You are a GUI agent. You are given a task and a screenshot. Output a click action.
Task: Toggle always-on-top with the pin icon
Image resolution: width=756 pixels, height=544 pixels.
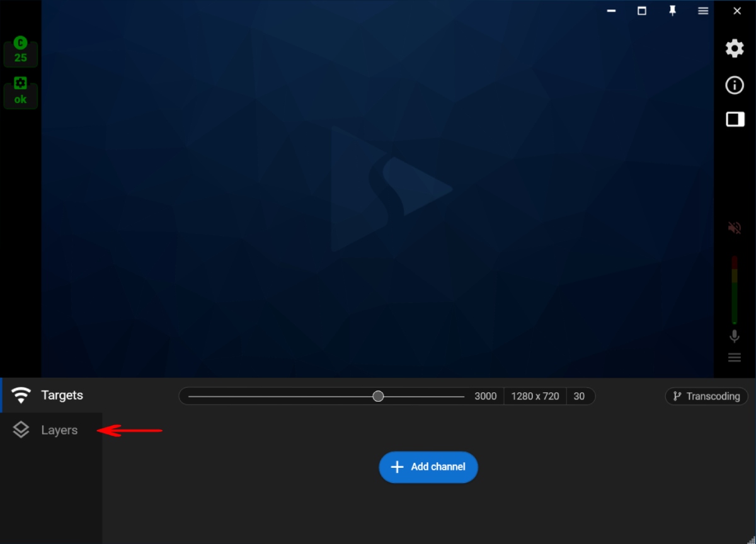(x=672, y=11)
